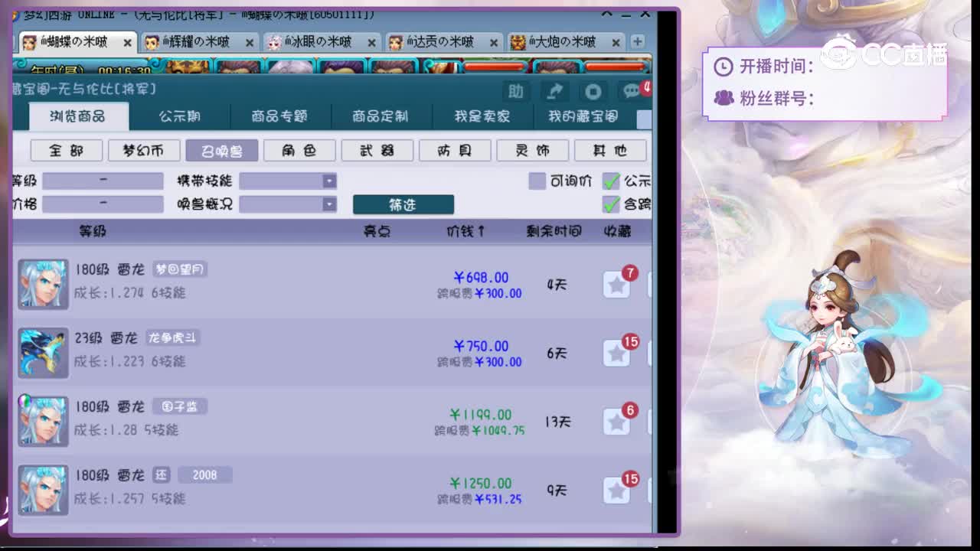The height and width of the screenshot is (551, 980).
Task: Click the 成长:1.28 5技能 text
Action: [x=126, y=429]
